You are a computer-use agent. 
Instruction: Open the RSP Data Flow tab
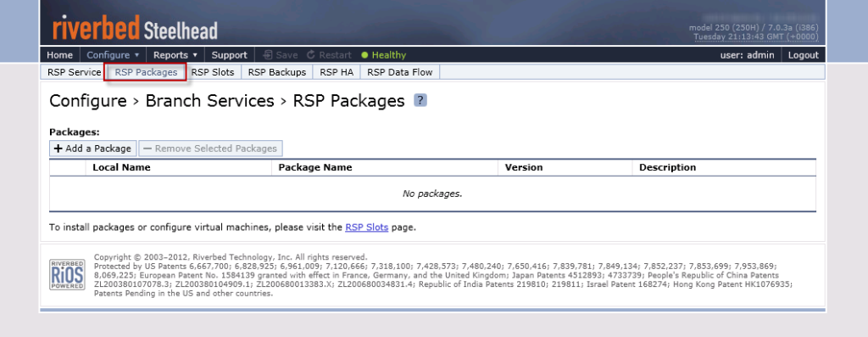pos(400,72)
